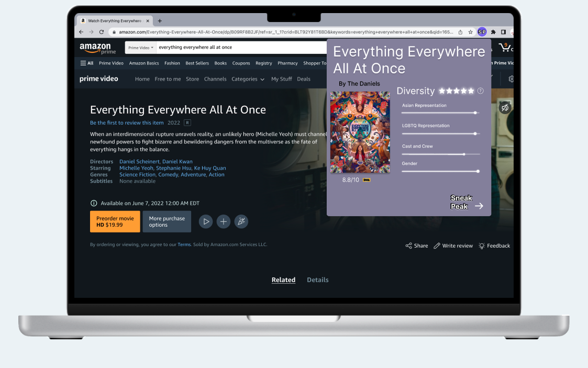Click the IMDb badge next to 8.8/10
Viewport: 588px width, 368px height.
click(x=367, y=180)
